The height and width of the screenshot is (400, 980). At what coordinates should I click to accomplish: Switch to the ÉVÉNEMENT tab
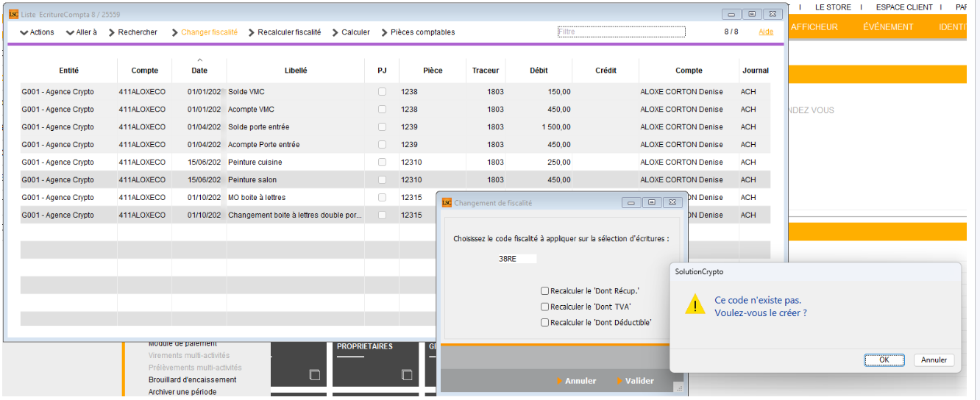pos(888,27)
